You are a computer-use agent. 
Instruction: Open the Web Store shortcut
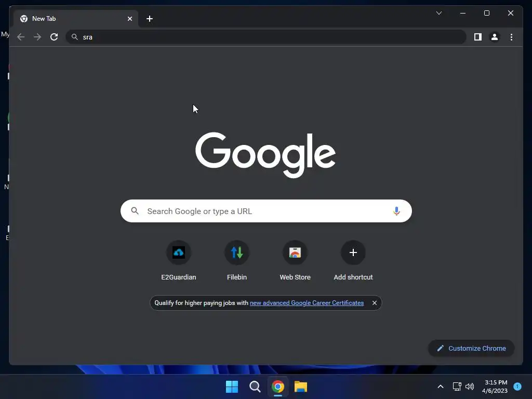click(x=295, y=261)
